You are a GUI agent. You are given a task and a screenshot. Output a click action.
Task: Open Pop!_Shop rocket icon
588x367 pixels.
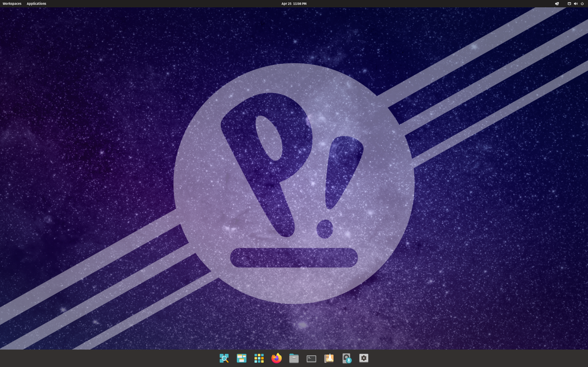tap(329, 358)
